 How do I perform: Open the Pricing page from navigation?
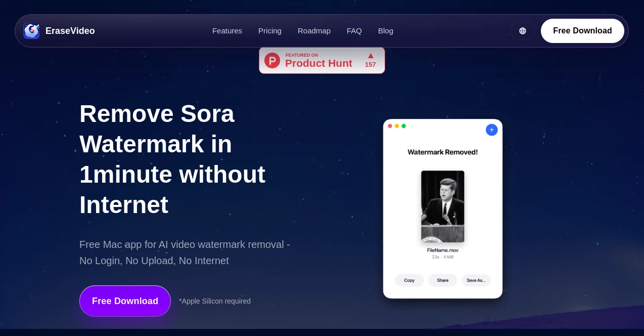(269, 31)
